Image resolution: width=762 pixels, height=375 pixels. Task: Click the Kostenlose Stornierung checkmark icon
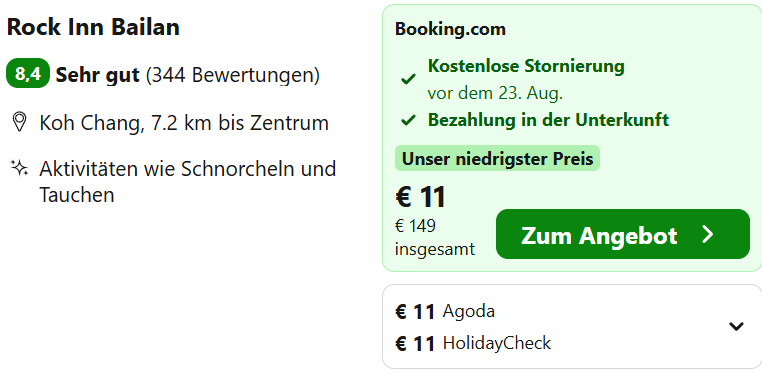[408, 79]
